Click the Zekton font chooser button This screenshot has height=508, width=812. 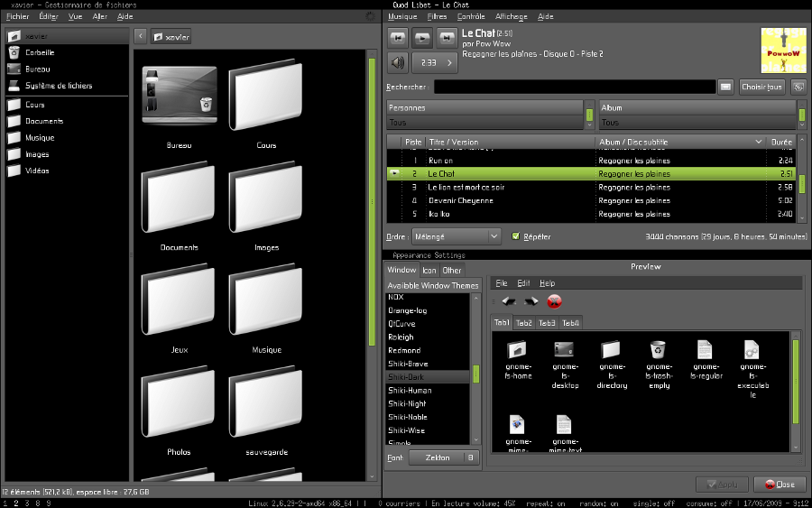pyautogui.click(x=444, y=457)
